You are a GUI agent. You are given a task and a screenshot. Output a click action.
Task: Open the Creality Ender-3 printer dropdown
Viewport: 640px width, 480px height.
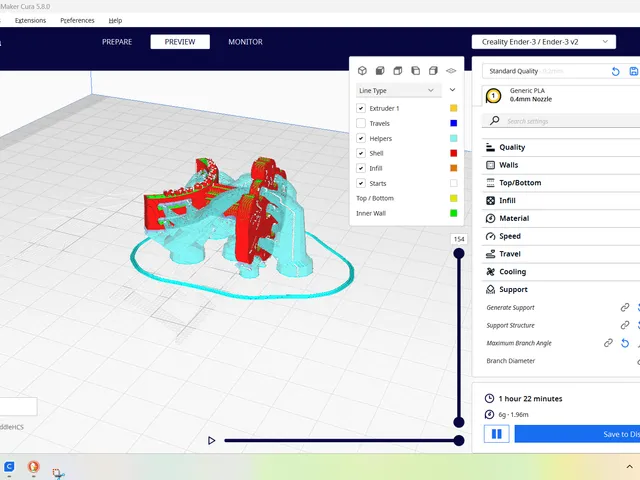544,42
